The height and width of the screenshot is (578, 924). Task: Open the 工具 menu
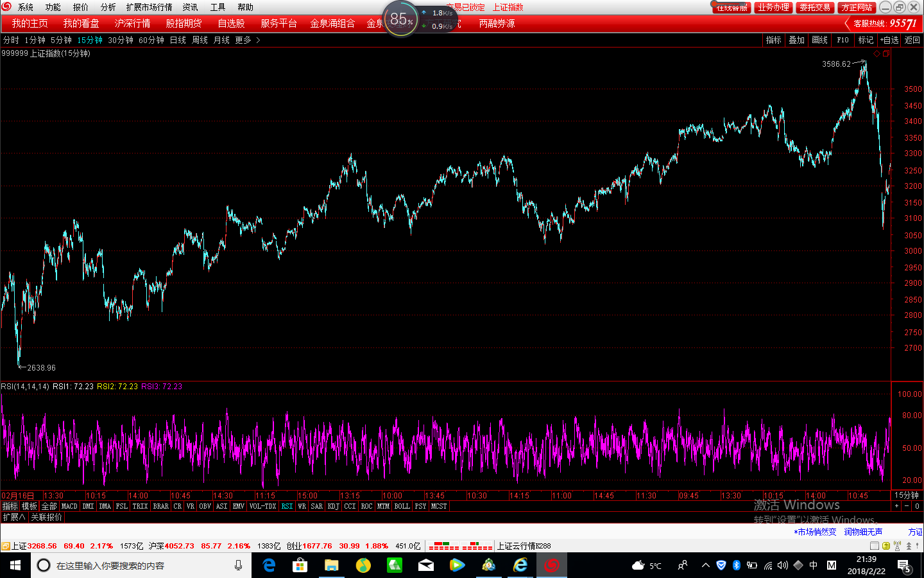coord(218,7)
